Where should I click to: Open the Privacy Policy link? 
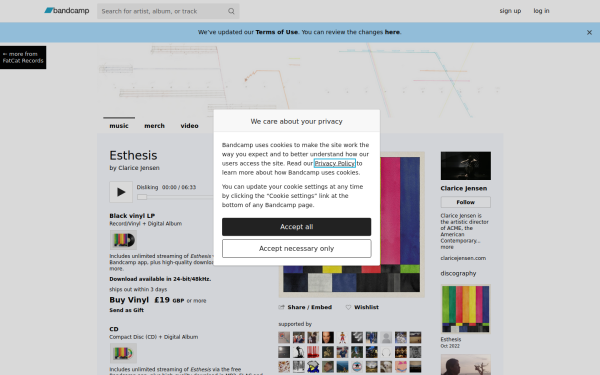pos(334,163)
